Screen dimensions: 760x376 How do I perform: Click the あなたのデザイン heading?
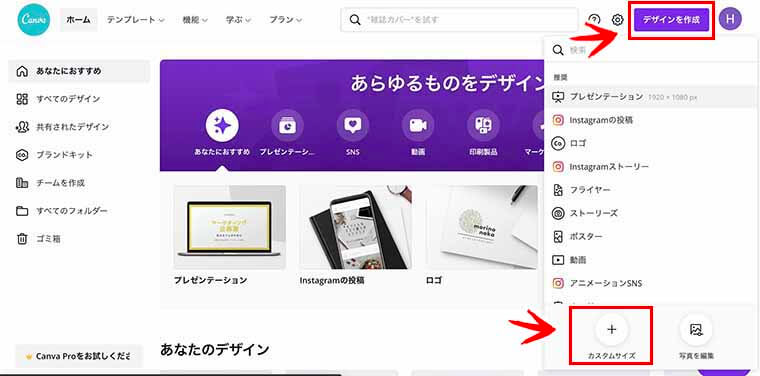point(215,349)
